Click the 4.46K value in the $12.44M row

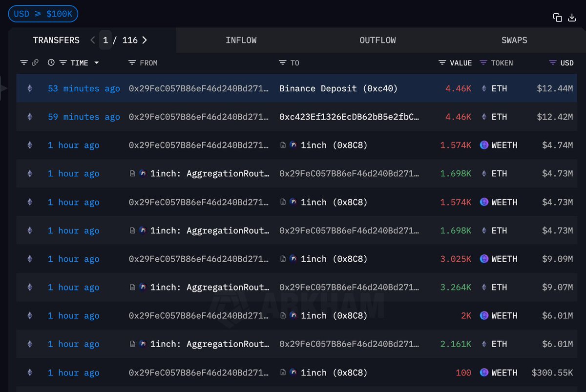tap(458, 88)
